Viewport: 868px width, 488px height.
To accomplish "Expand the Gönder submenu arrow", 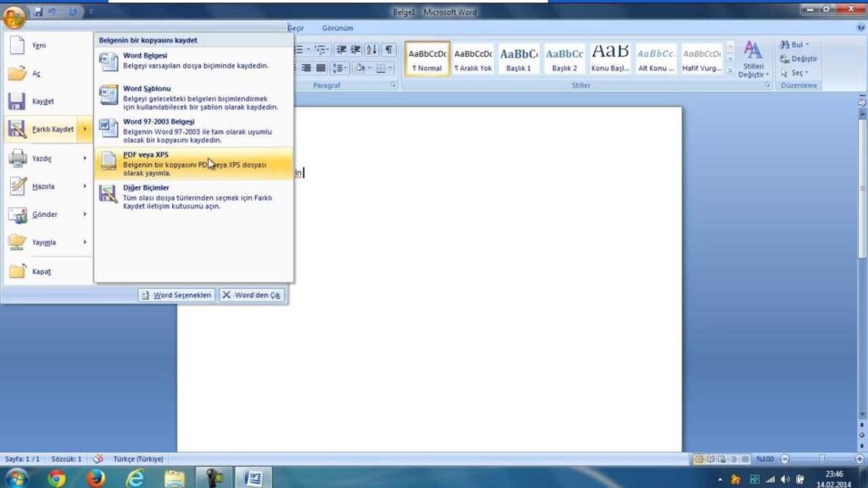I will [85, 214].
